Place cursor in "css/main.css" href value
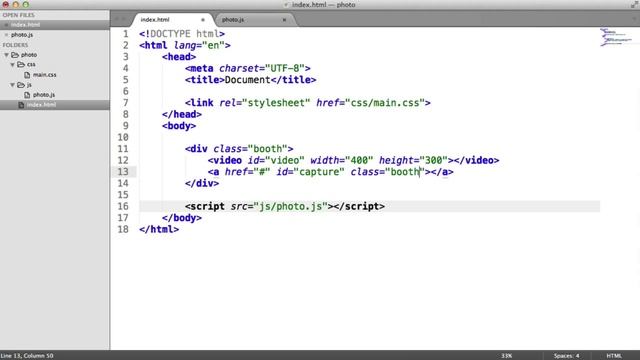 tap(385, 103)
